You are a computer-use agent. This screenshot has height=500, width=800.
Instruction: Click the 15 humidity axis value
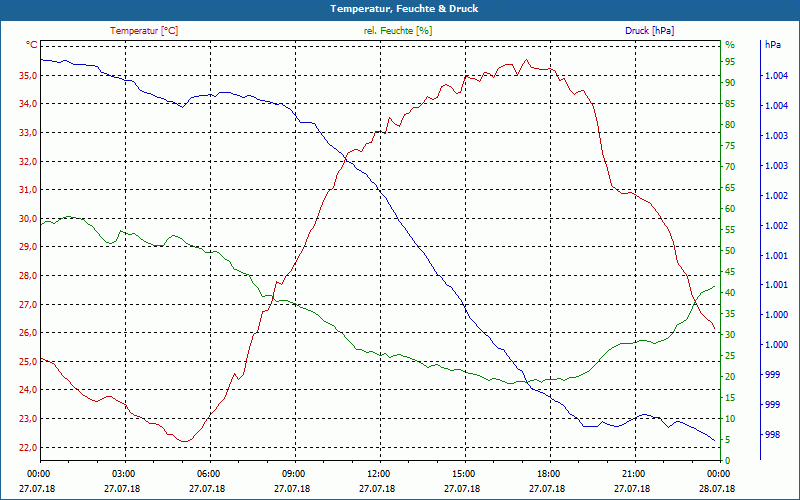coord(730,397)
